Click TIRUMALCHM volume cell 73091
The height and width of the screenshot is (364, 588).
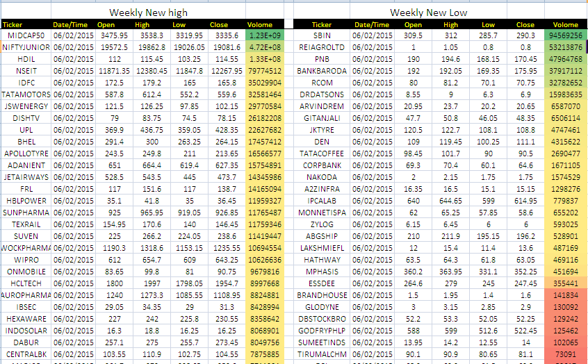pyautogui.click(x=566, y=354)
